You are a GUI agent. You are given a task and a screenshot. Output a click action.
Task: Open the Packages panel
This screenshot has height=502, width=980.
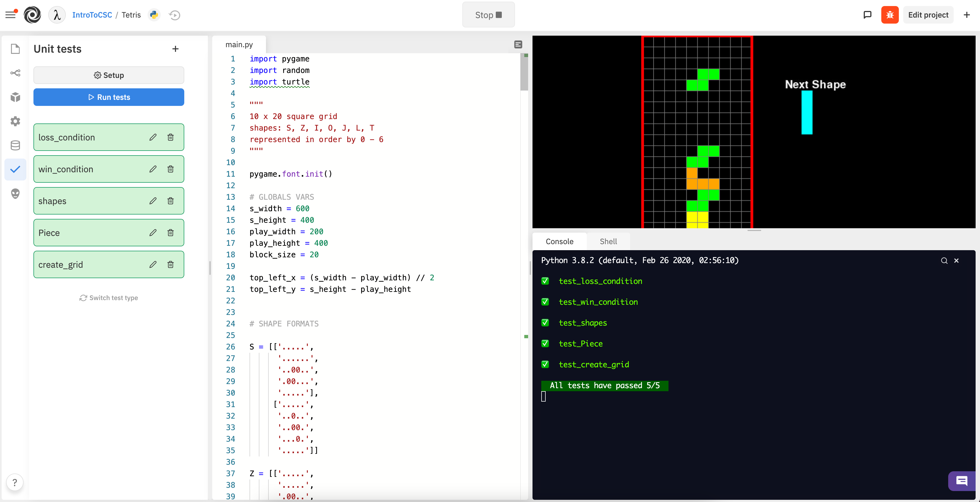click(x=15, y=97)
